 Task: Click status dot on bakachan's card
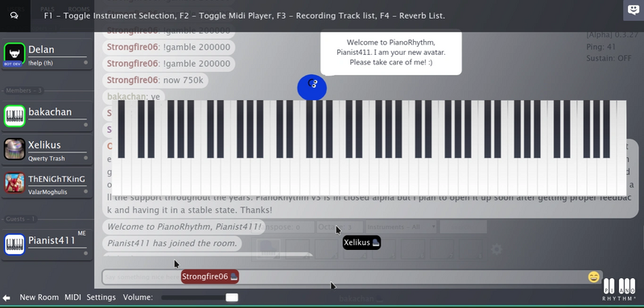pyautogui.click(x=86, y=124)
